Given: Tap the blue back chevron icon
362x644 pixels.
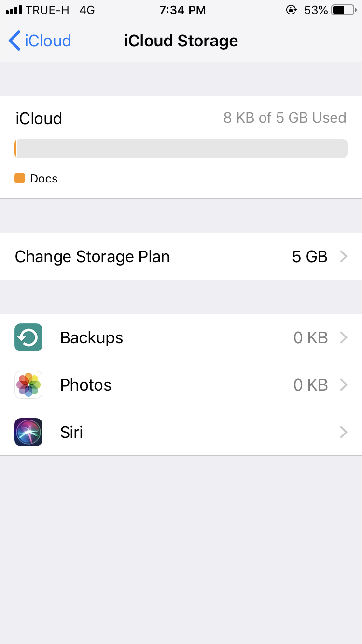Looking at the screenshot, I should pyautogui.click(x=14, y=41).
